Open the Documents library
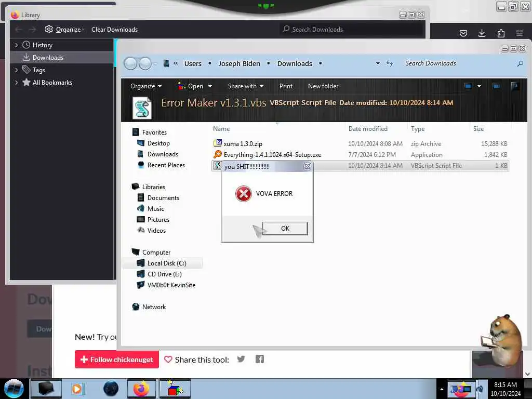The height and width of the screenshot is (399, 532). tap(163, 198)
